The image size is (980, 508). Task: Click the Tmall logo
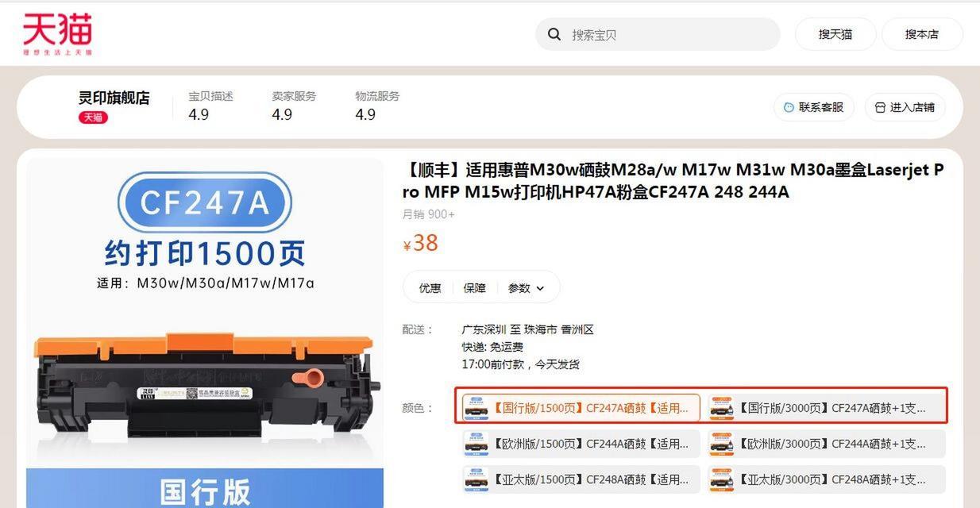pyautogui.click(x=57, y=33)
